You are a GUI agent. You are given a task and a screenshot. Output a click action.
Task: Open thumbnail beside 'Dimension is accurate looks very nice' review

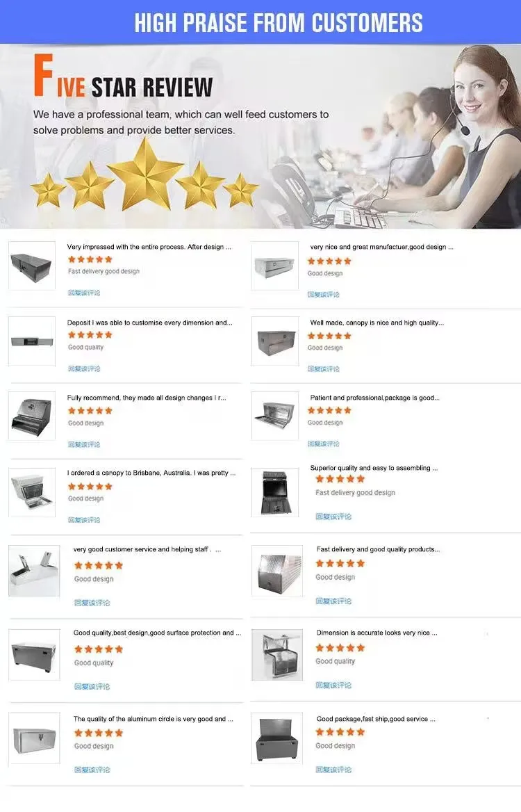point(277,655)
